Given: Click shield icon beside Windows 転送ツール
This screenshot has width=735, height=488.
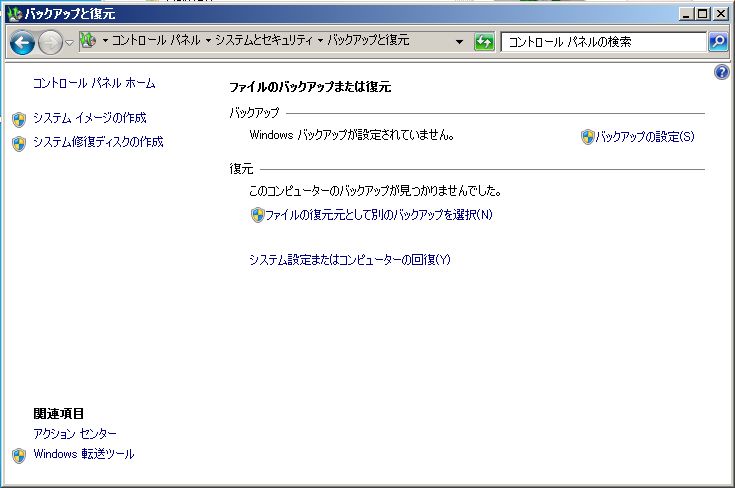Looking at the screenshot, I should pos(19,456).
